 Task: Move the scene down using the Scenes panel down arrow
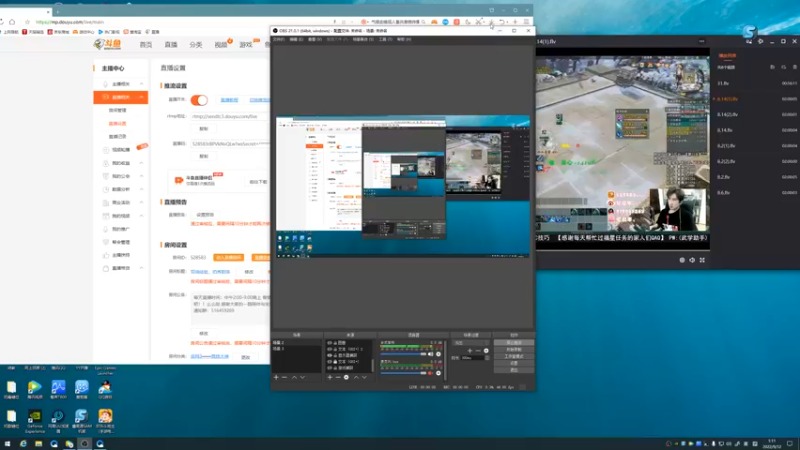pos(303,377)
